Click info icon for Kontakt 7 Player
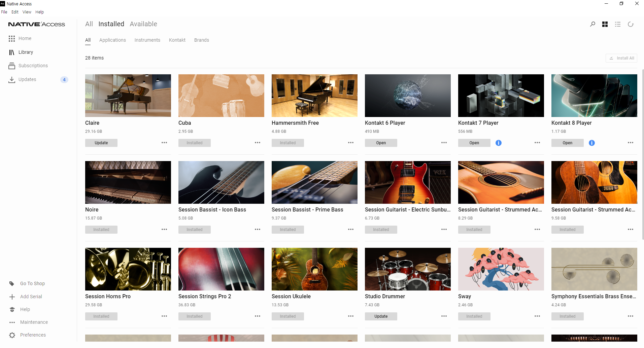This screenshot has width=644, height=348. (x=499, y=143)
